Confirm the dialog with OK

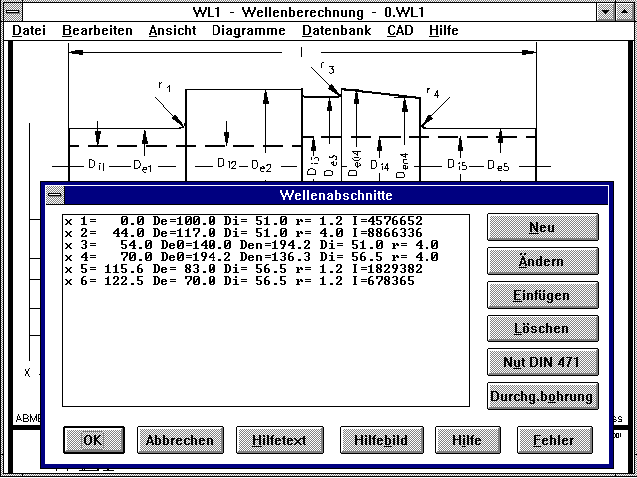(x=92, y=440)
